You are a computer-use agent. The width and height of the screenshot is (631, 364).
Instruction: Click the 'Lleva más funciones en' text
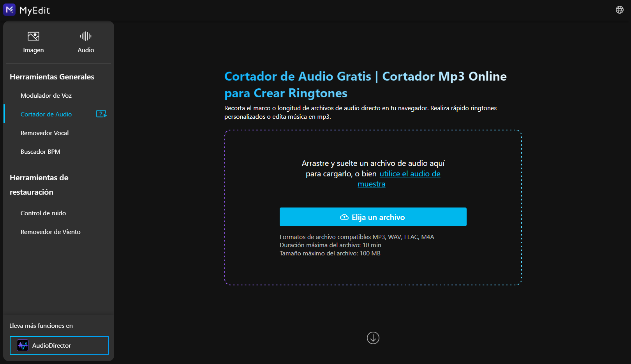41,325
